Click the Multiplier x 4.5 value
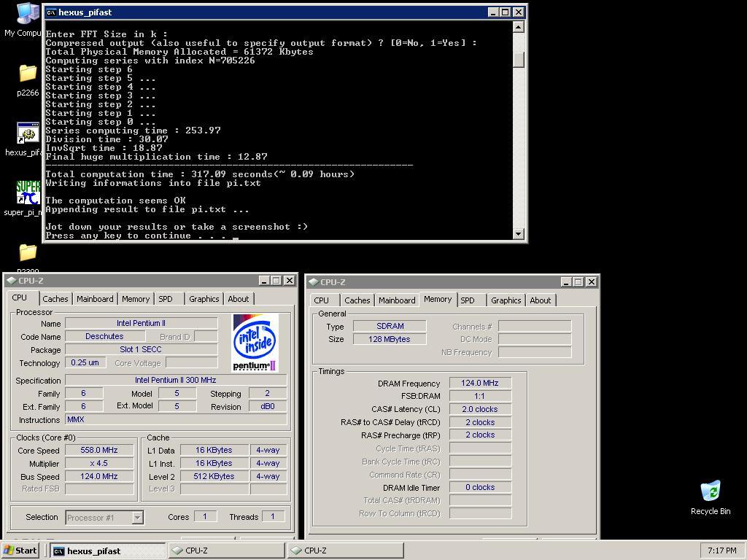The width and height of the screenshot is (747, 560). (x=99, y=463)
